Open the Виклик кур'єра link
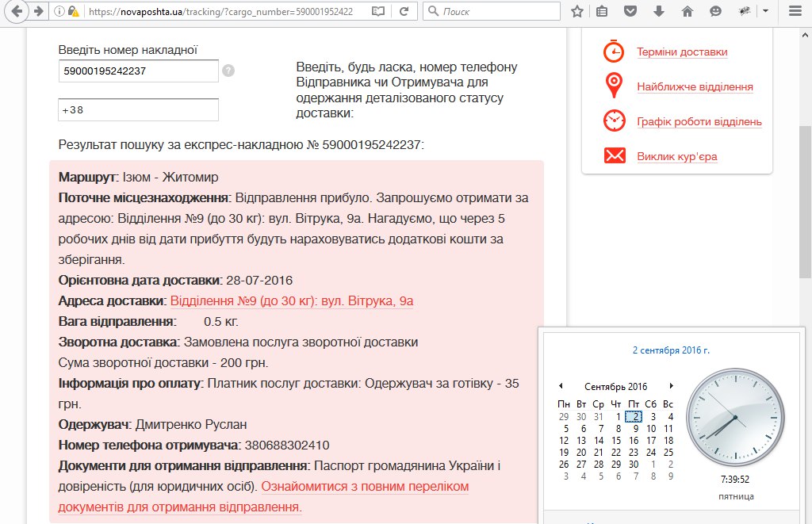This screenshot has height=524, width=812. (677, 156)
